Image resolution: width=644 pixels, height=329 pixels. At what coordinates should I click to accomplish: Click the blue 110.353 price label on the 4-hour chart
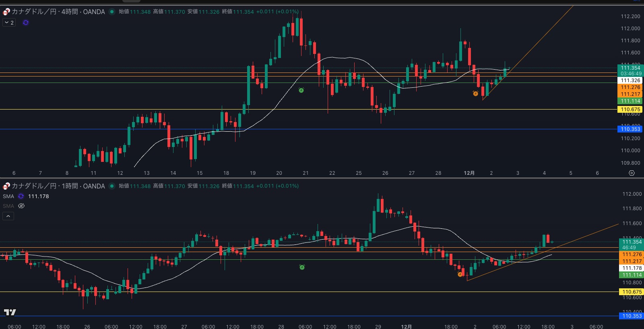(630, 129)
